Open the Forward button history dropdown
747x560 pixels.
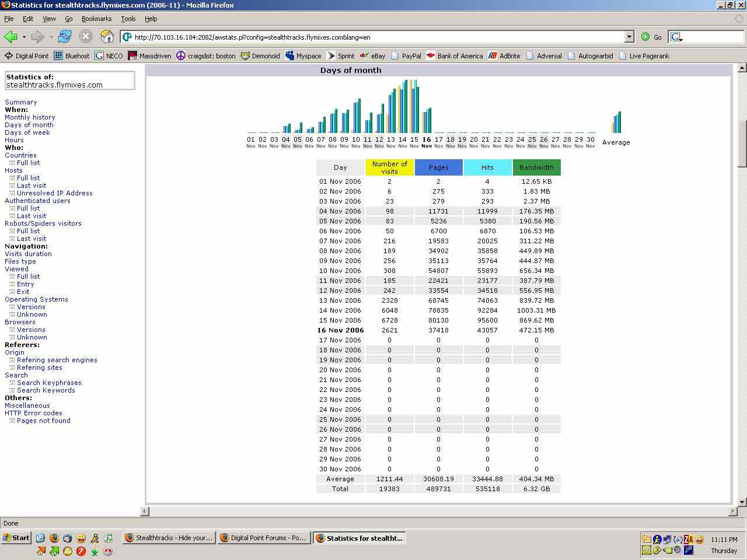click(x=51, y=37)
